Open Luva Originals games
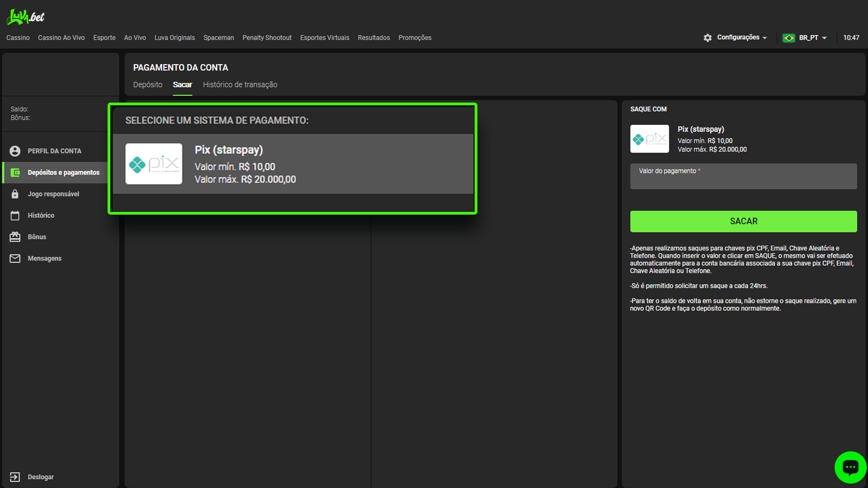 (x=175, y=38)
